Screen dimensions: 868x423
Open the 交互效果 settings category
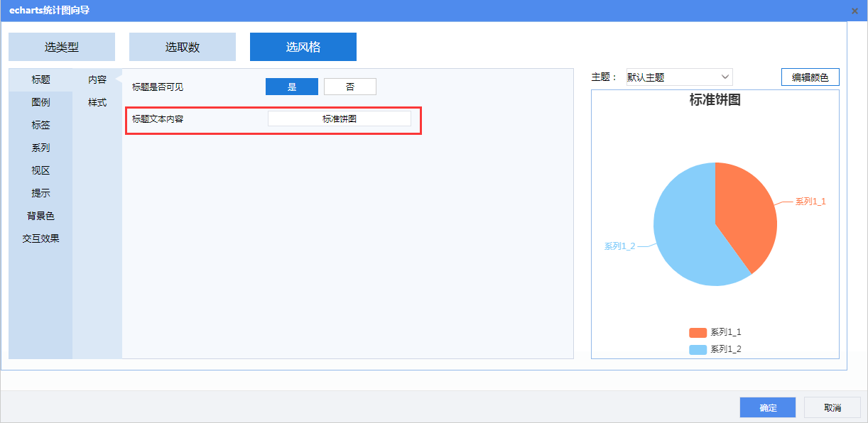[x=40, y=238]
